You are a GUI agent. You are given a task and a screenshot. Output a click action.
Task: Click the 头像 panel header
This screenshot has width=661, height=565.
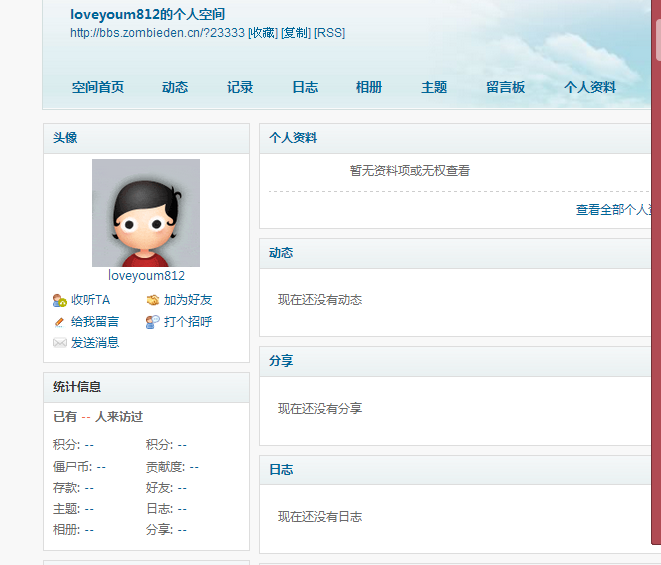click(x=146, y=138)
